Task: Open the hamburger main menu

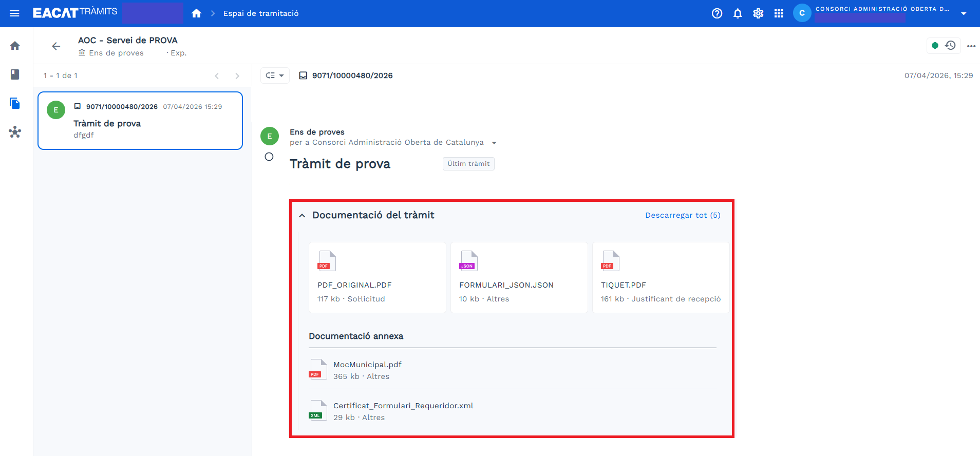Action: pyautogui.click(x=14, y=13)
